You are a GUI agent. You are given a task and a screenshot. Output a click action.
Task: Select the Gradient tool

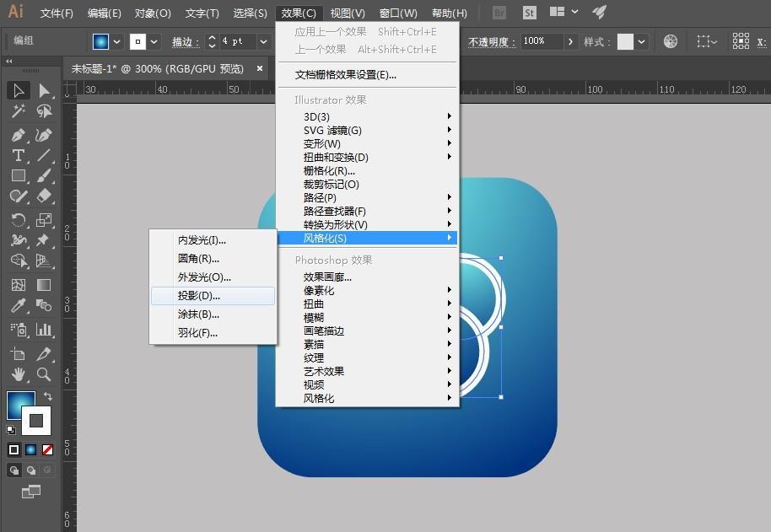pyautogui.click(x=44, y=285)
